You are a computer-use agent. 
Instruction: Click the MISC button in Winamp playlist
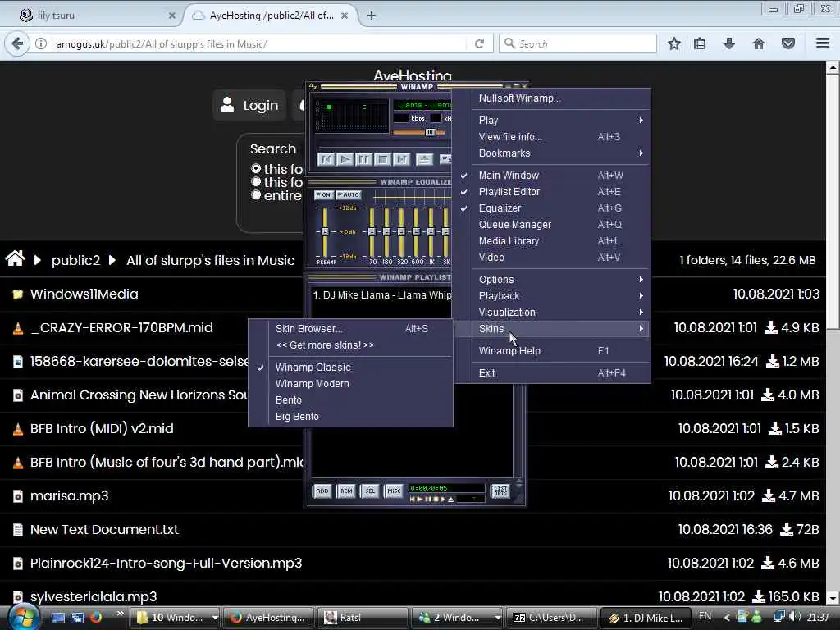tap(394, 491)
